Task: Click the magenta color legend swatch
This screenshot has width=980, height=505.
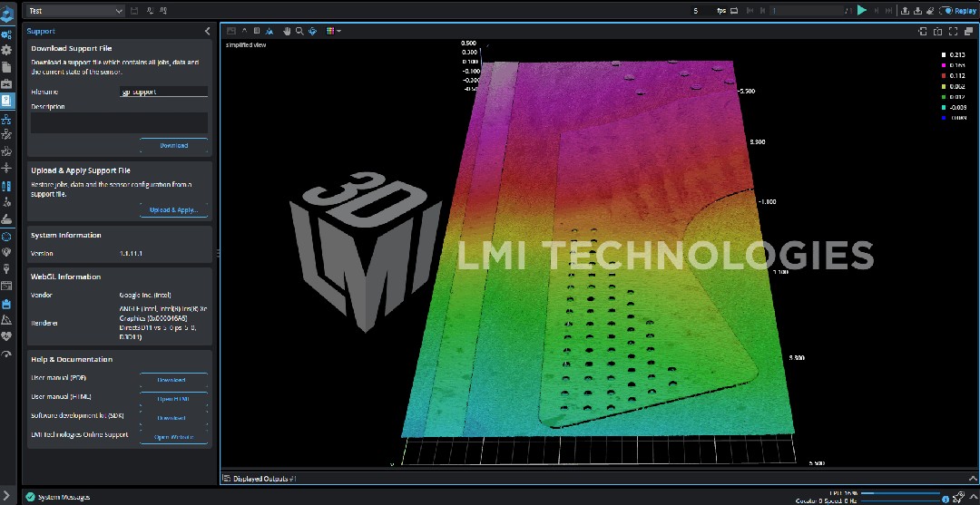Action: click(x=944, y=65)
